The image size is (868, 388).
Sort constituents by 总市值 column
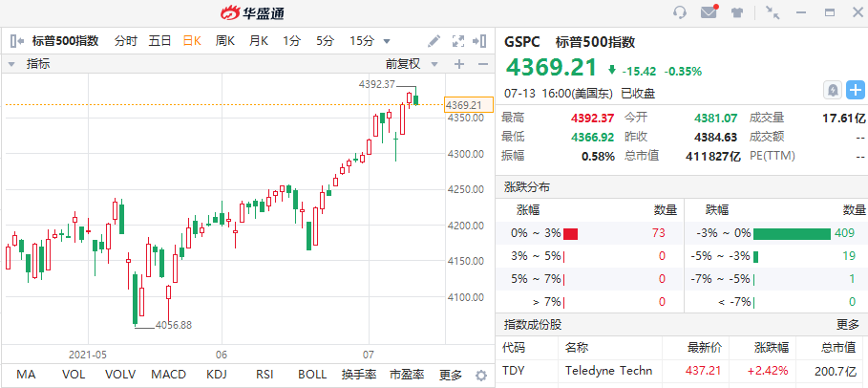[x=837, y=348]
